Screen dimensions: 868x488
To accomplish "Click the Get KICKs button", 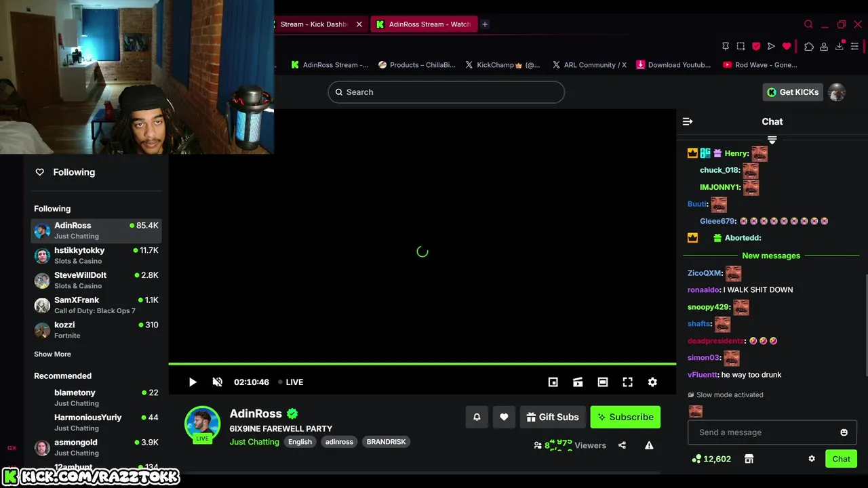I will [x=793, y=92].
